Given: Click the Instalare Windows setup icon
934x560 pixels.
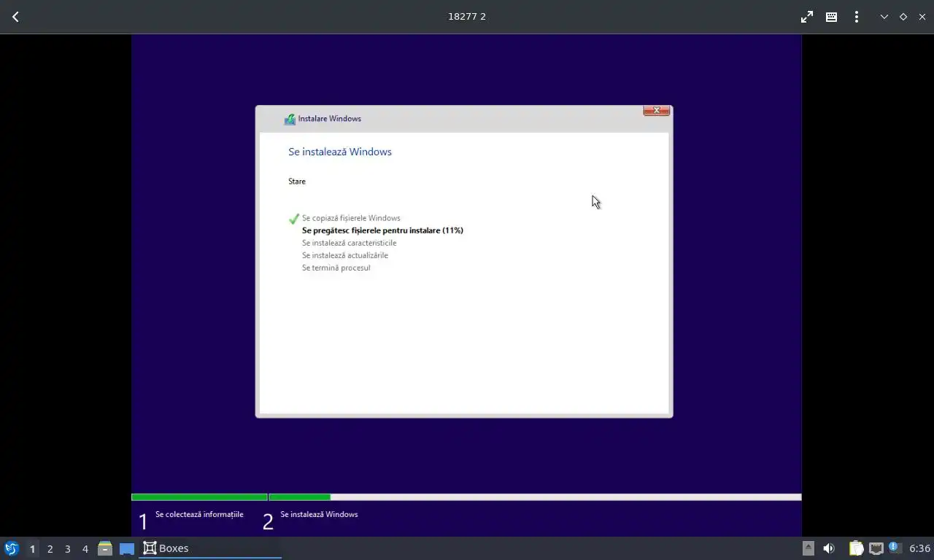Looking at the screenshot, I should [290, 119].
